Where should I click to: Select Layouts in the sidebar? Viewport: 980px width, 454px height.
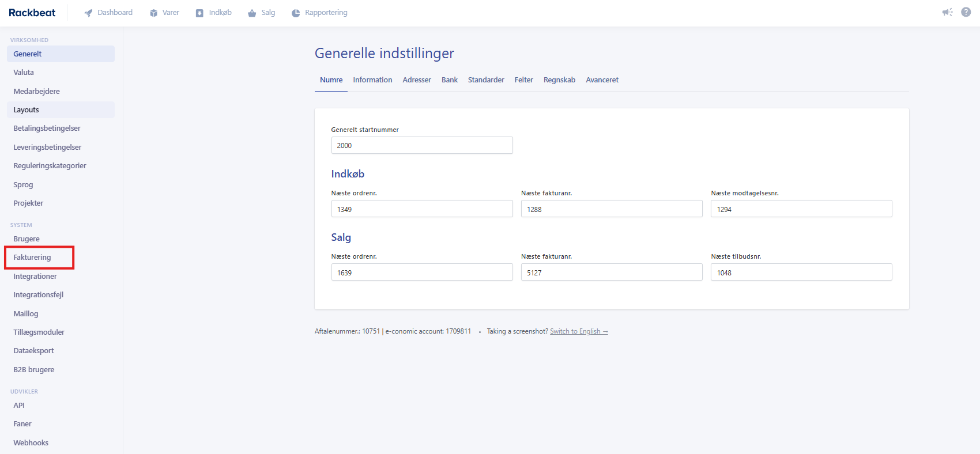(27, 110)
